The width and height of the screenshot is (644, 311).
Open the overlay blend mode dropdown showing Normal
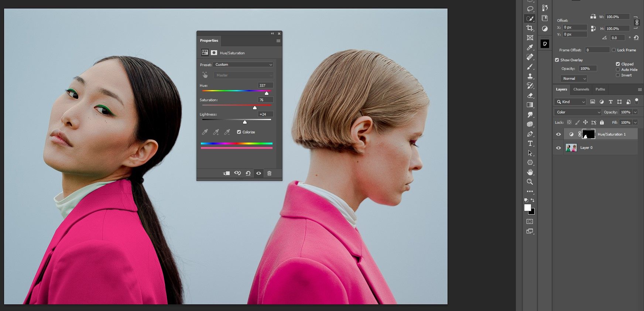[574, 78]
